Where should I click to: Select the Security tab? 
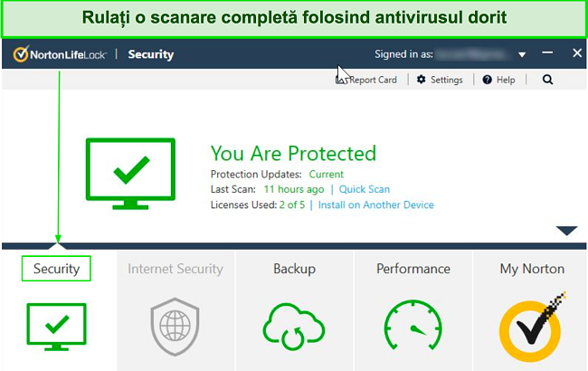coord(56,269)
